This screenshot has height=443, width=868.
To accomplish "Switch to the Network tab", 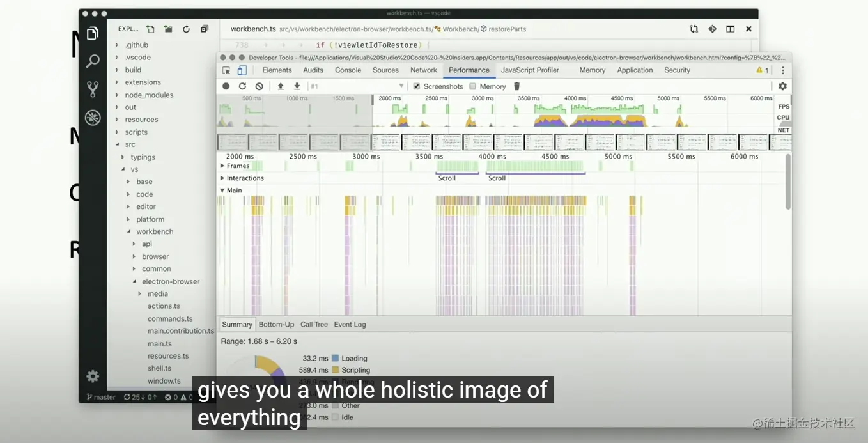I will tap(424, 70).
